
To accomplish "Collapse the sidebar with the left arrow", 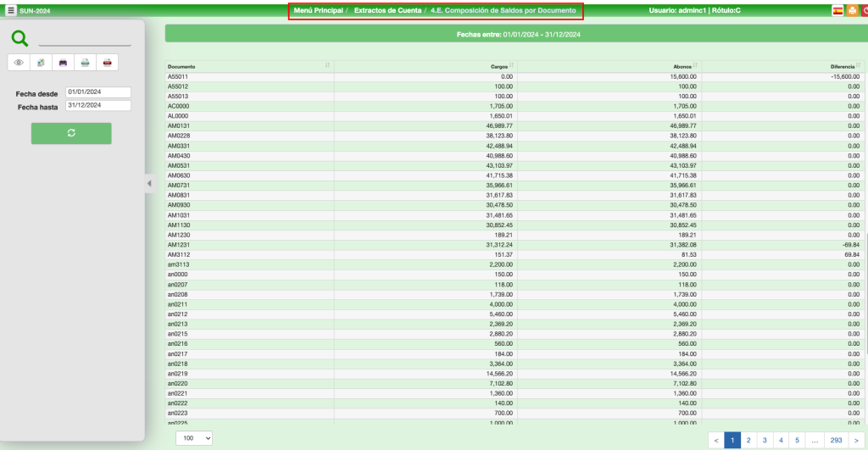I will pyautogui.click(x=149, y=183).
